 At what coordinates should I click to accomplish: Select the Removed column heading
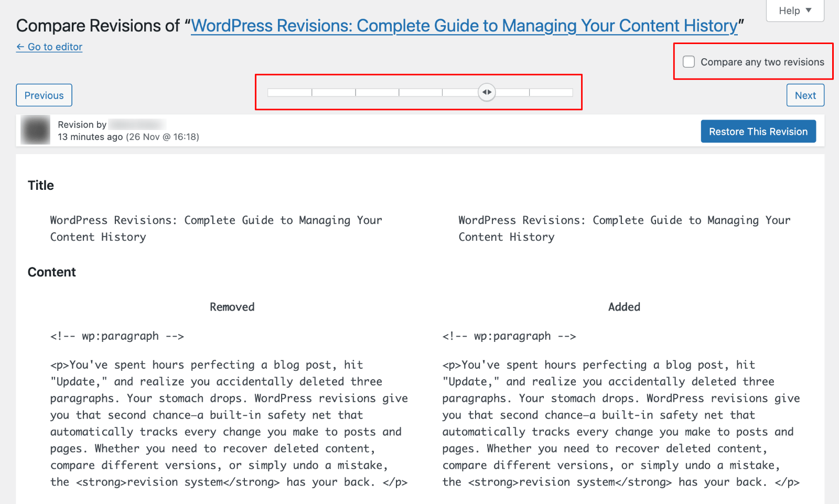[232, 306]
